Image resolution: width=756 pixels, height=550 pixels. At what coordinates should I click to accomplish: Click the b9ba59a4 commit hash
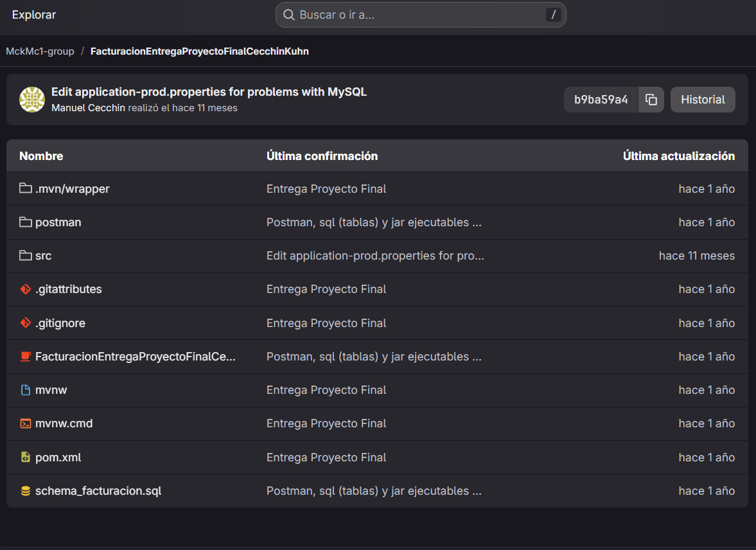click(x=601, y=100)
